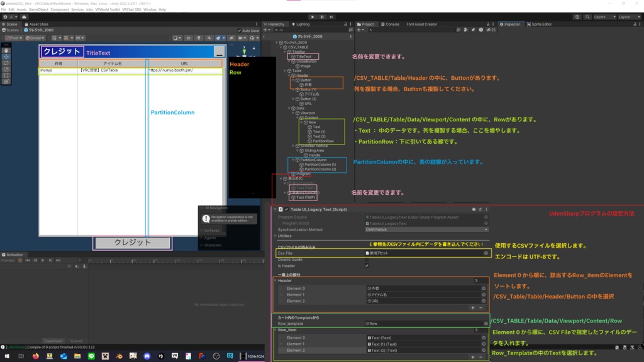644x362 pixels.
Task: Select the Hand tool in Scene tools
Action: point(6,50)
